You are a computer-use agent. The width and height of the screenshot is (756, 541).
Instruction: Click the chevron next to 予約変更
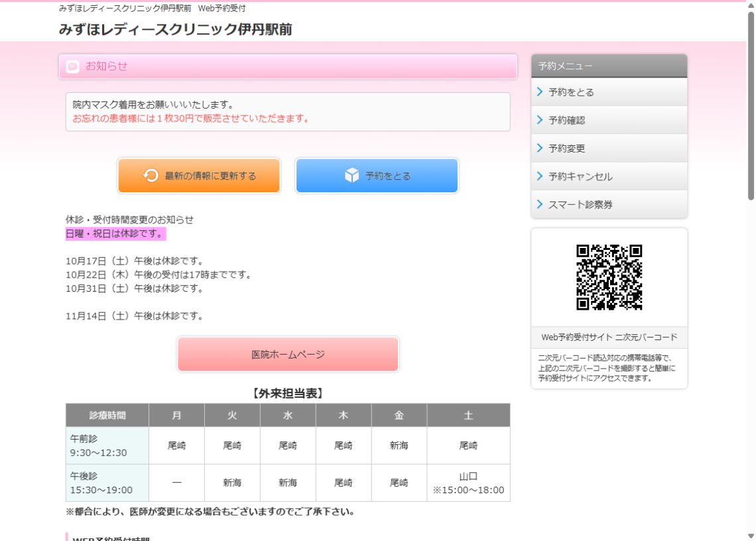tap(540, 148)
